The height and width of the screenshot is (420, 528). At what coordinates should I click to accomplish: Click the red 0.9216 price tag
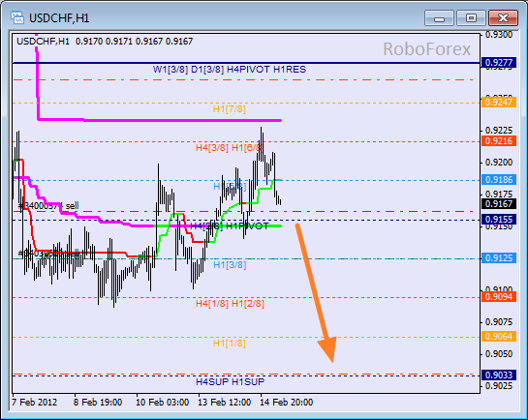pos(498,141)
